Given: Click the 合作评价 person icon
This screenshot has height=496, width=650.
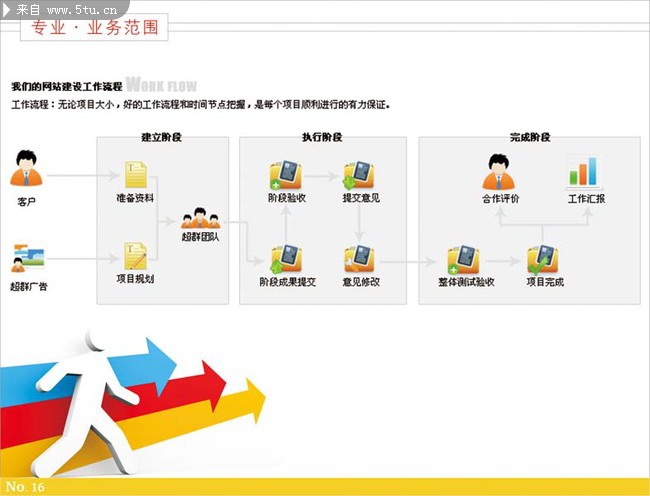Looking at the screenshot, I should [x=499, y=172].
